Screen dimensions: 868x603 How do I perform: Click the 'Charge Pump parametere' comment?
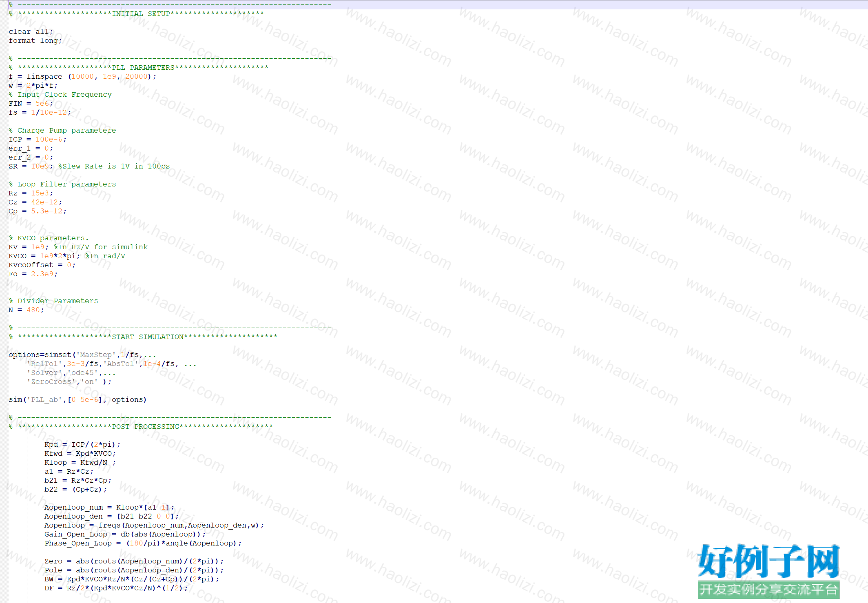coord(62,130)
